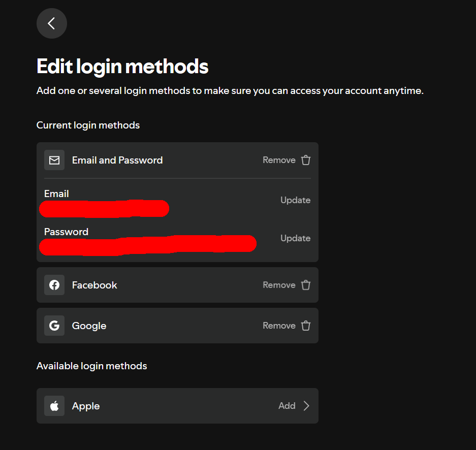Select the Apple login method label
The height and width of the screenshot is (450, 476).
86,406
